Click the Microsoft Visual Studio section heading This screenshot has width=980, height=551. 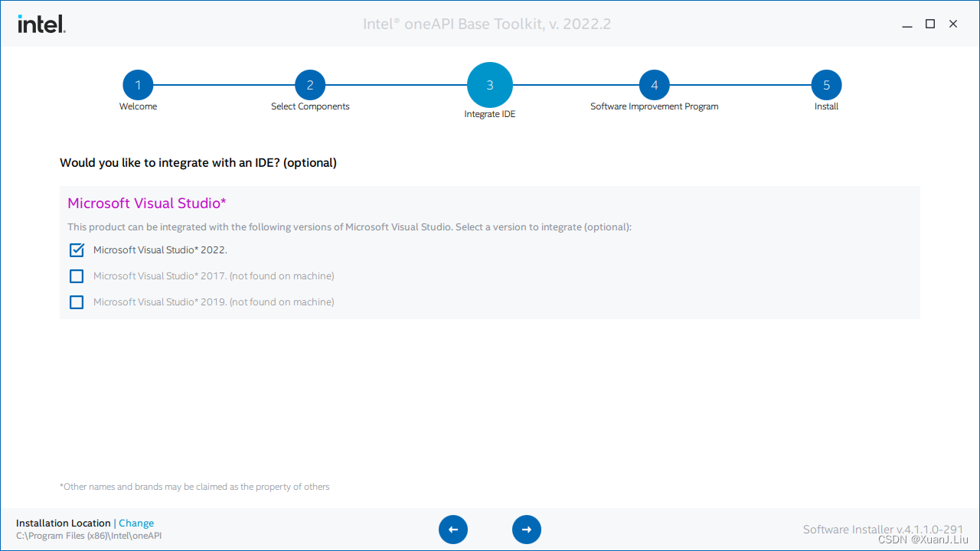click(x=146, y=203)
